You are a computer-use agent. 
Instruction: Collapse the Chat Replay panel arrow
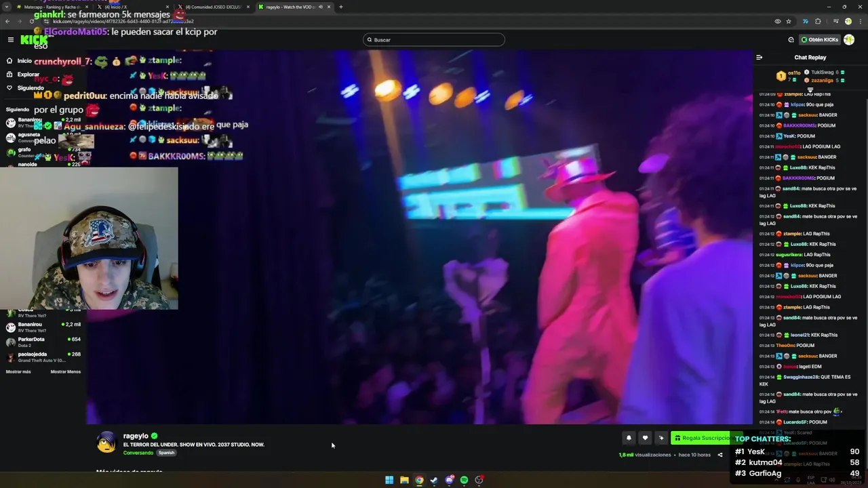(759, 58)
